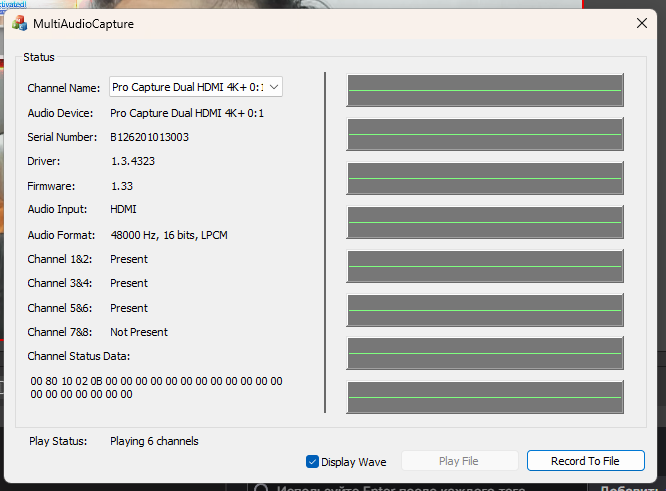The width and height of the screenshot is (666, 491).
Task: Click the Channel 3&4 Present status
Action: pos(129,283)
